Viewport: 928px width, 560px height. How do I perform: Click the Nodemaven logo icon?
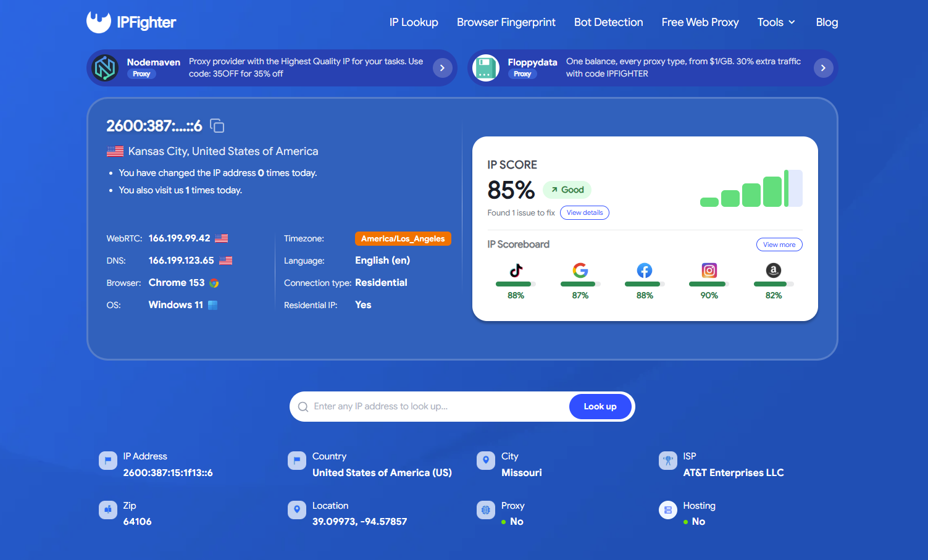(105, 68)
